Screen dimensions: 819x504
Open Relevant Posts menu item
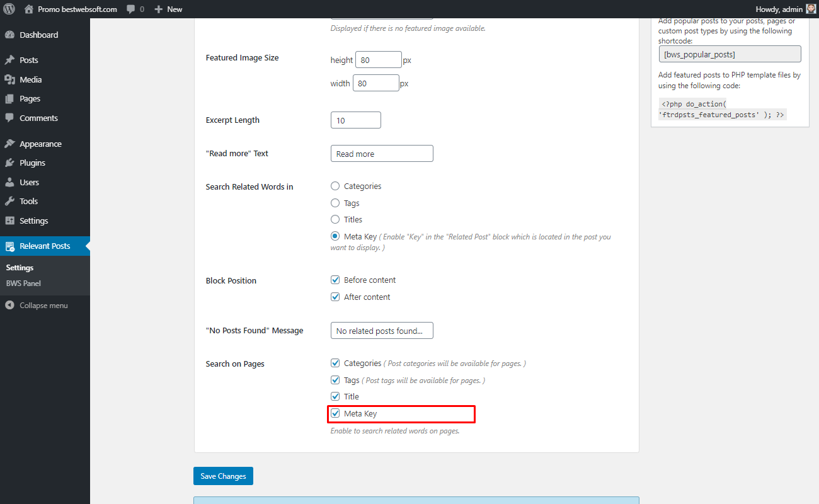click(45, 246)
